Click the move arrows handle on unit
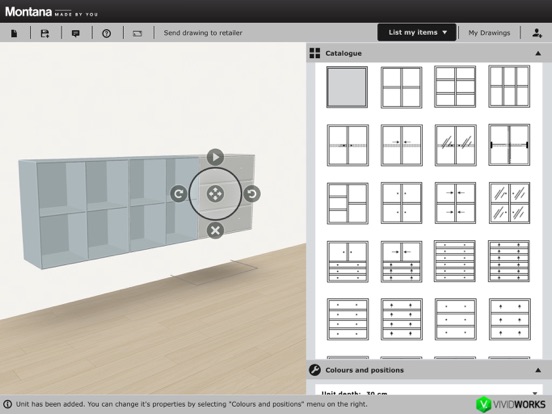Viewport: 552px width, 414px height. tap(215, 194)
